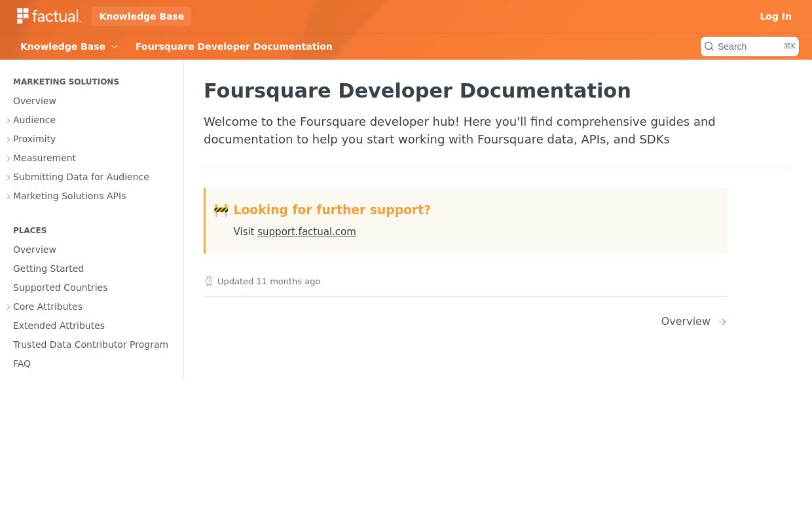
Task: Open Marketing Solutions APIs page
Action: pyautogui.click(x=69, y=196)
